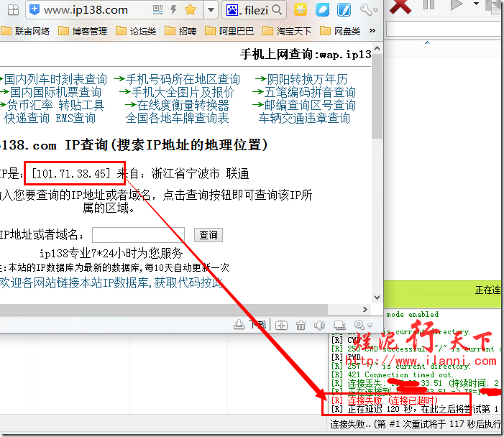
Task: Click the green 正在连 progress bar
Action: 444,294
